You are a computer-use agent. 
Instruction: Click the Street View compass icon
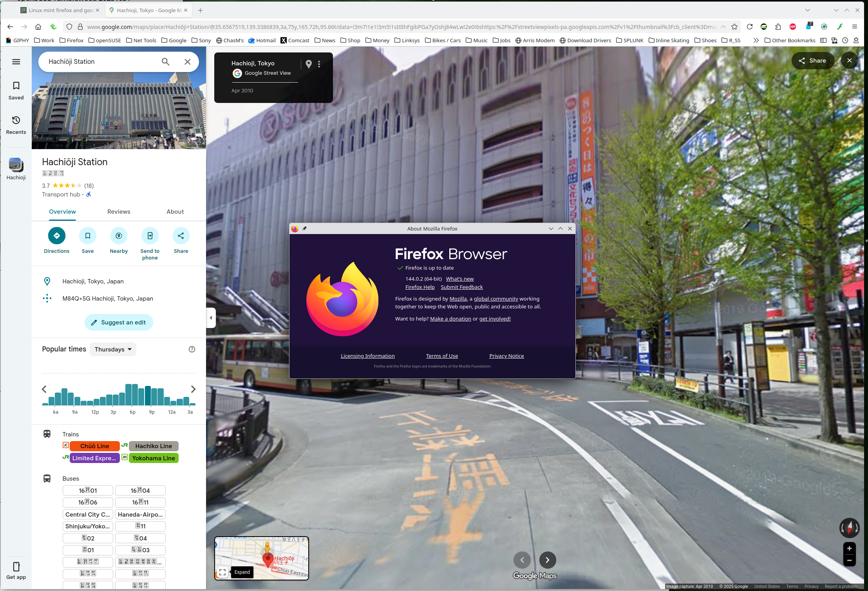click(849, 528)
